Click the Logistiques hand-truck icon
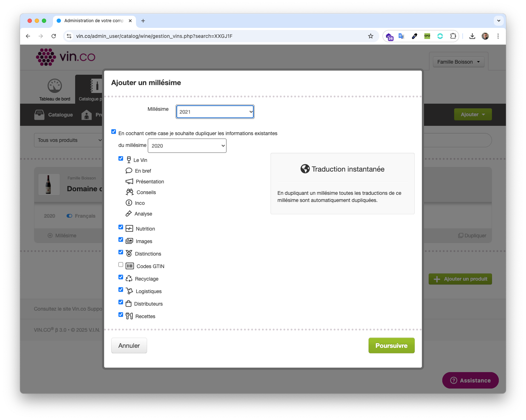The width and height of the screenshot is (526, 420). click(x=129, y=291)
